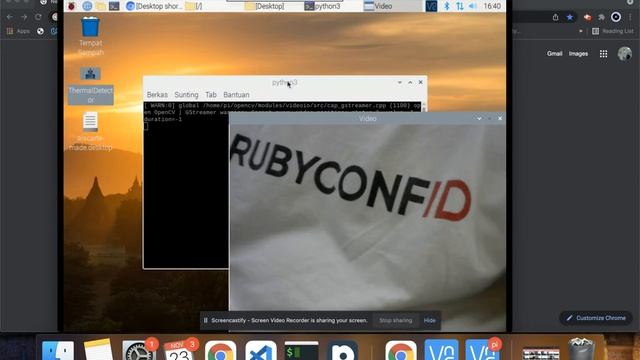Reload the Chrome page
Viewport: 640px width, 360px height.
[38, 17]
